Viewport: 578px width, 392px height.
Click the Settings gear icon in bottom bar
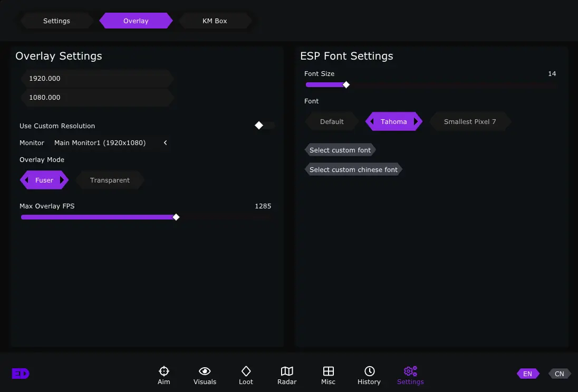pos(410,371)
